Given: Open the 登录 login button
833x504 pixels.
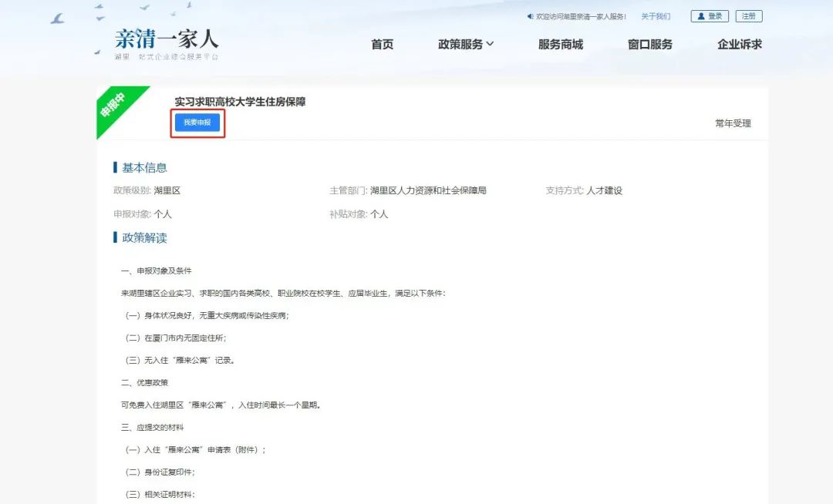Looking at the screenshot, I should pyautogui.click(x=710, y=16).
